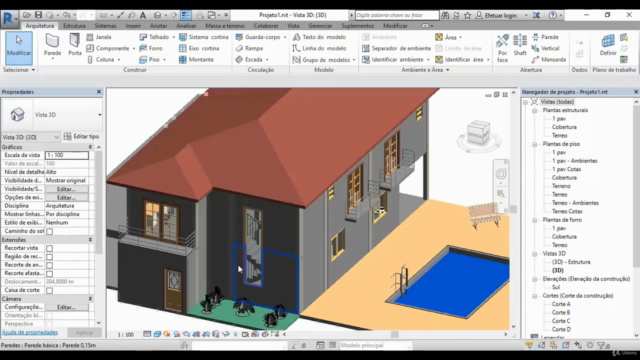
Task: Click the Escala da vista input field
Action: tap(67, 155)
